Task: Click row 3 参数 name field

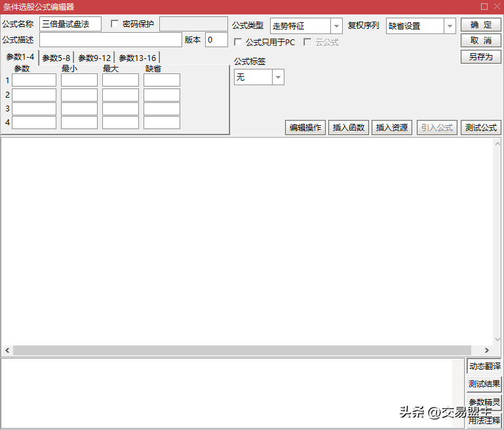Action: (x=34, y=109)
